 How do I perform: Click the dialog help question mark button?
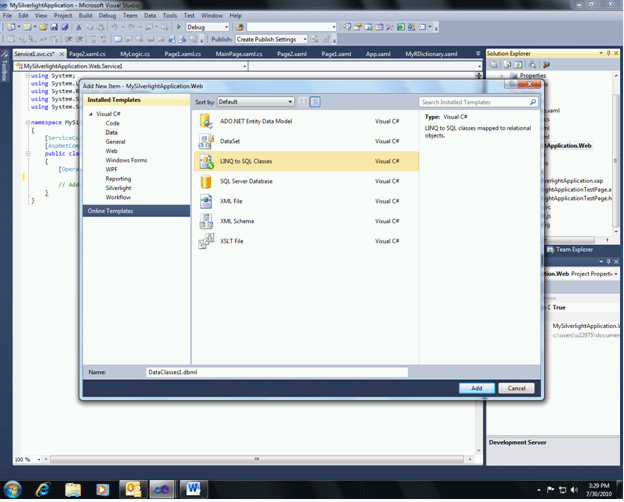512,84
